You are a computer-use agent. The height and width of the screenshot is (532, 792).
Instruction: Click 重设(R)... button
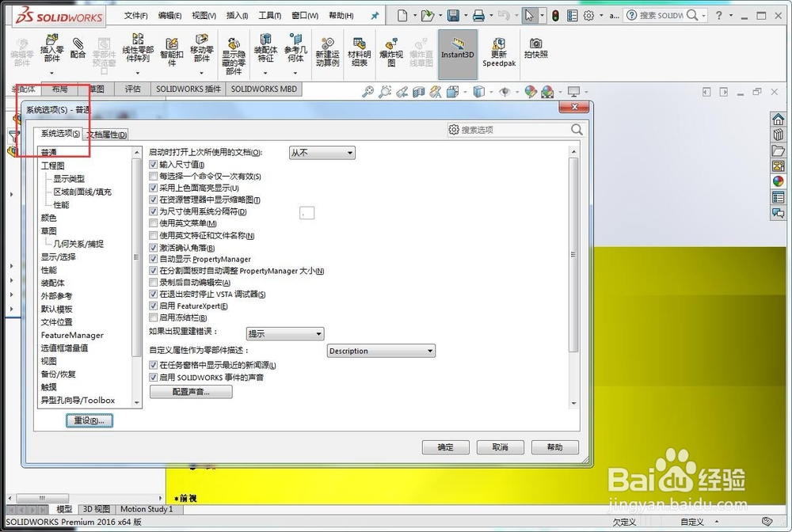pyautogui.click(x=89, y=420)
